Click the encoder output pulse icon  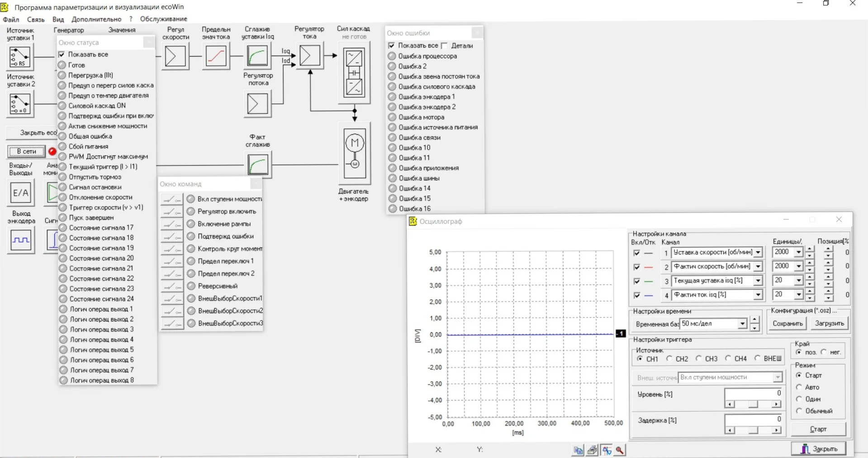pyautogui.click(x=21, y=240)
